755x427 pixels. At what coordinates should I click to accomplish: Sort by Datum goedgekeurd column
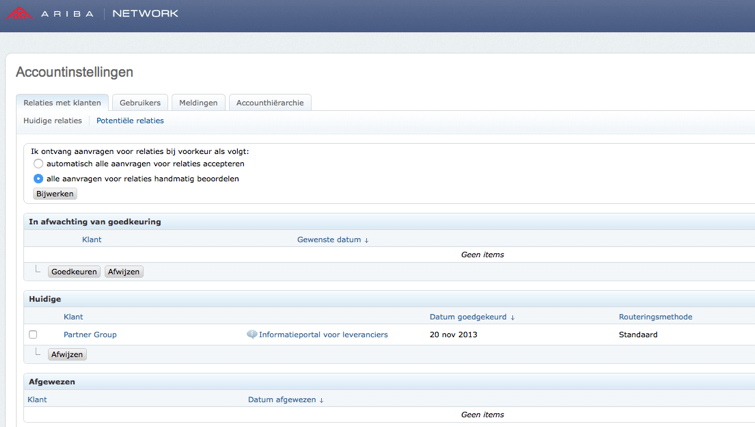pos(472,317)
